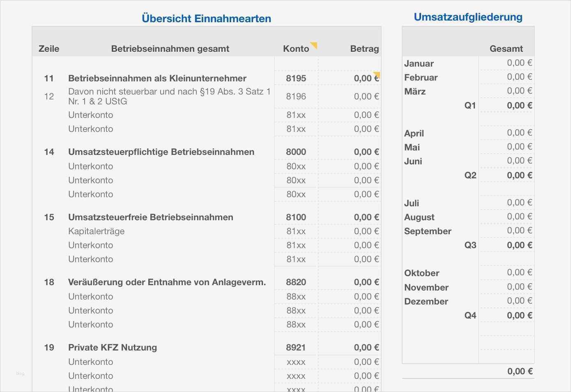Viewport: 571px width, 392px height.
Task: Select the Konto cell showing 8820
Action: 296,282
